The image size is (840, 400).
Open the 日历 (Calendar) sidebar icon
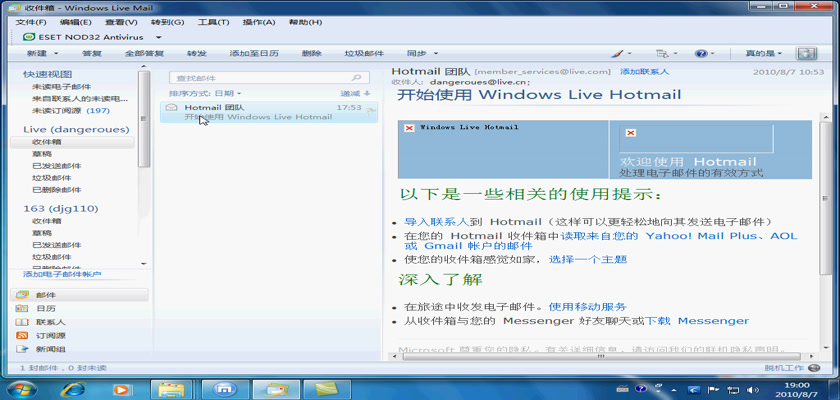pos(22,309)
